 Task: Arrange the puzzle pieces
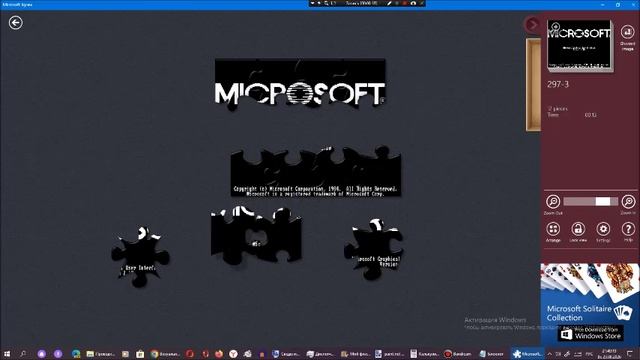click(553, 229)
